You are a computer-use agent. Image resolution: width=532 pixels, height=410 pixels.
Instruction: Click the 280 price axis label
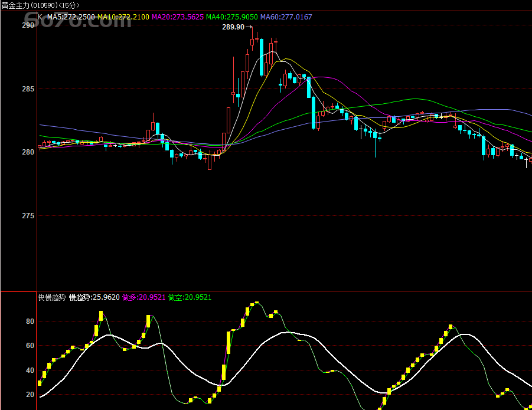[x=28, y=152]
